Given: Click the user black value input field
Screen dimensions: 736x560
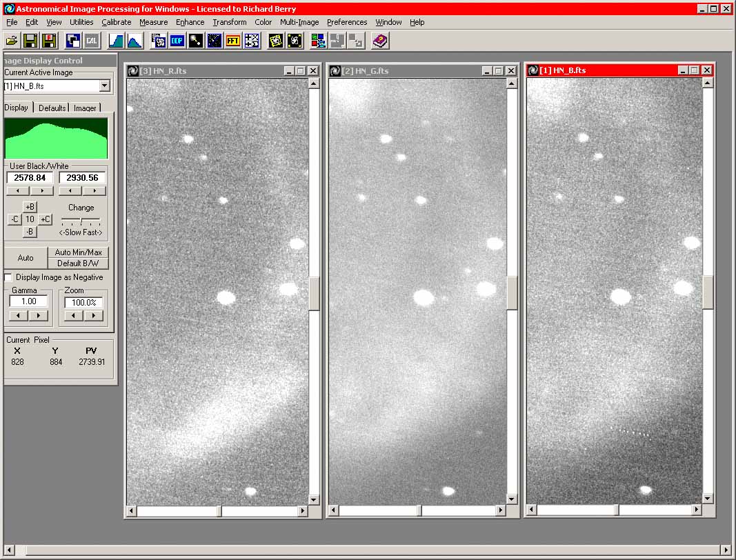Looking at the screenshot, I should click(x=30, y=178).
